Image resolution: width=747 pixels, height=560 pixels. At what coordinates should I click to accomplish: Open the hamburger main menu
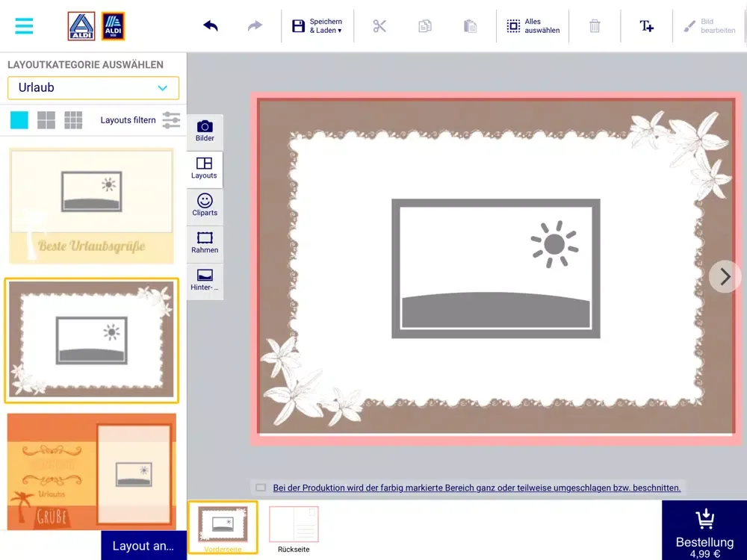(24, 25)
